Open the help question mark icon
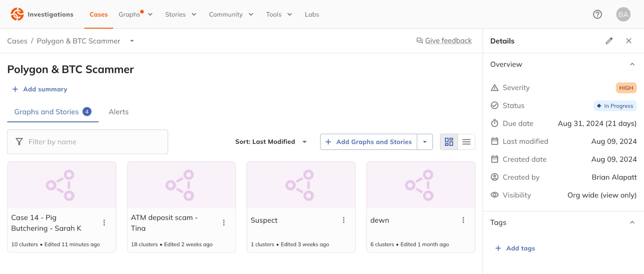 pos(597,14)
